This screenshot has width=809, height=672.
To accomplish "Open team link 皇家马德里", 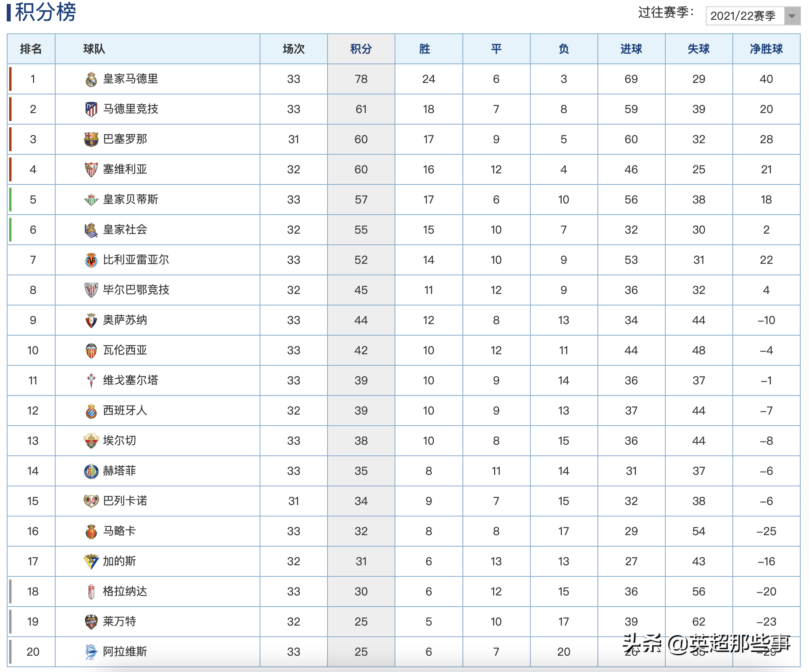I will tap(131, 79).
